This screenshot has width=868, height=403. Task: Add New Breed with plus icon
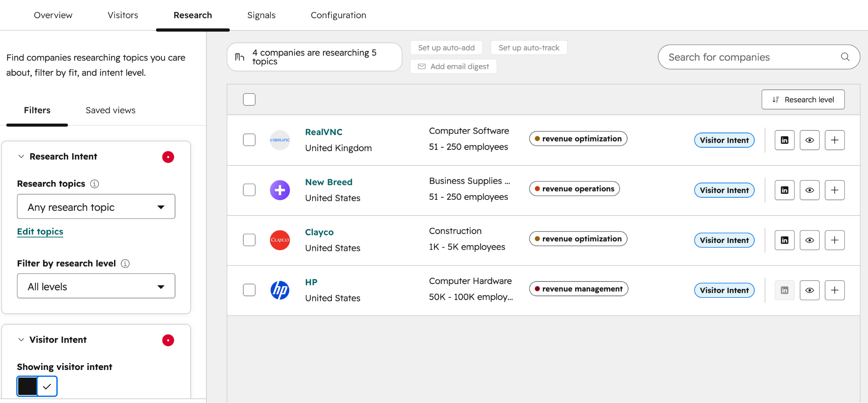point(835,190)
